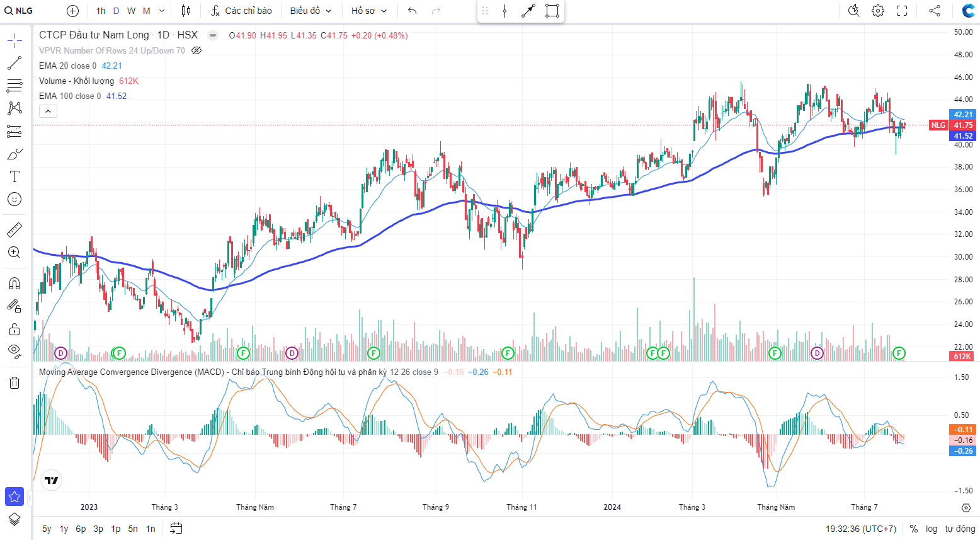The image size is (980, 540).
Task: Switch to the monthly M timeframe
Action: (147, 11)
